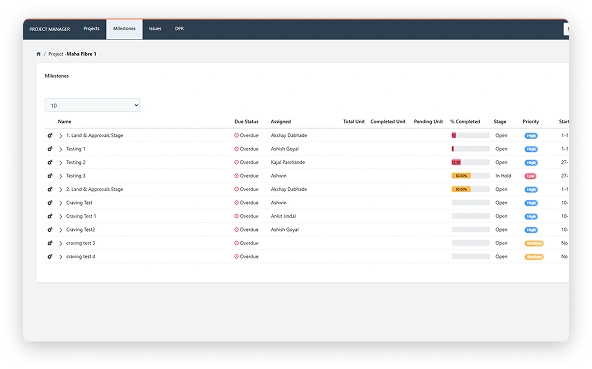Open the Projects tab
Image resolution: width=592 pixels, height=369 pixels.
pyautogui.click(x=91, y=29)
